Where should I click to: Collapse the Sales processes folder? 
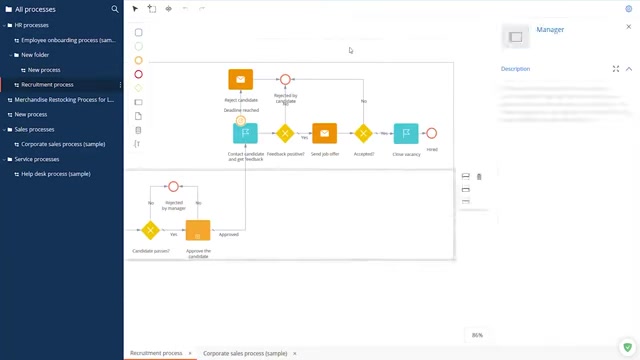(x=4, y=130)
